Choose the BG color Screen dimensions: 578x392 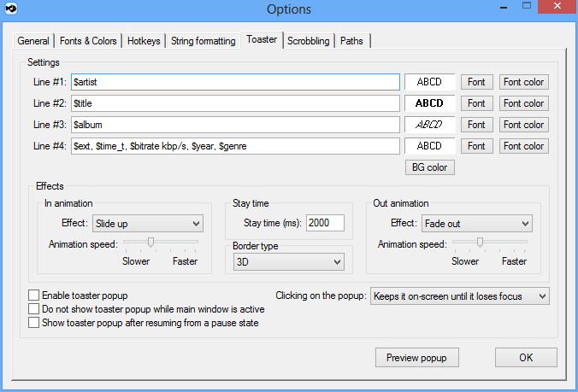click(429, 167)
